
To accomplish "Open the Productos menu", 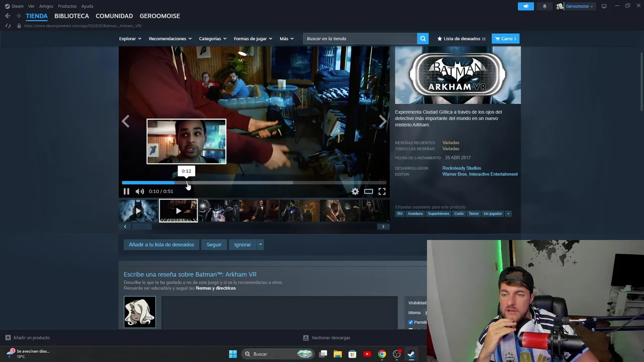I will click(x=67, y=6).
